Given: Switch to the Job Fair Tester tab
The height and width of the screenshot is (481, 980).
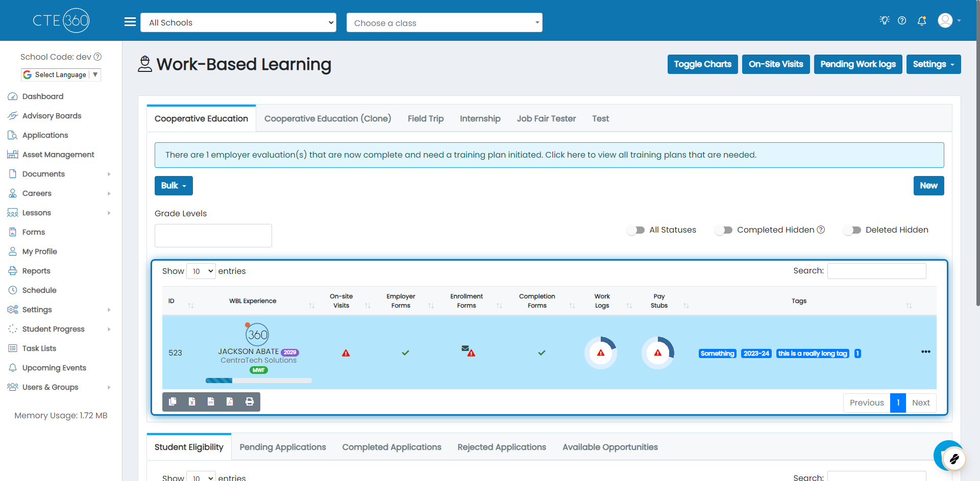Looking at the screenshot, I should [x=546, y=118].
